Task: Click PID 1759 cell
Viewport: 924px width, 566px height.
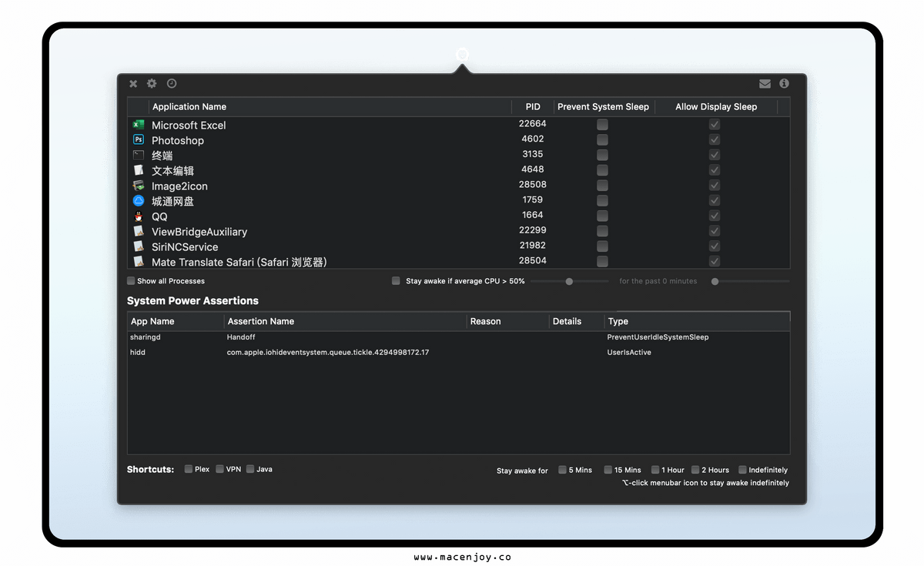Action: [x=533, y=199]
